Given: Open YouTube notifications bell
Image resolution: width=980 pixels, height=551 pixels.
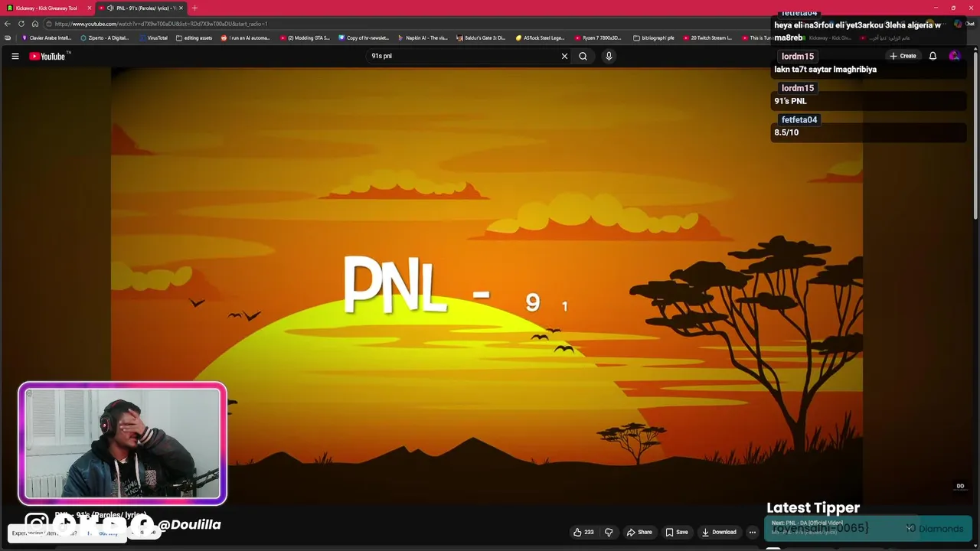Looking at the screenshot, I should (x=933, y=56).
